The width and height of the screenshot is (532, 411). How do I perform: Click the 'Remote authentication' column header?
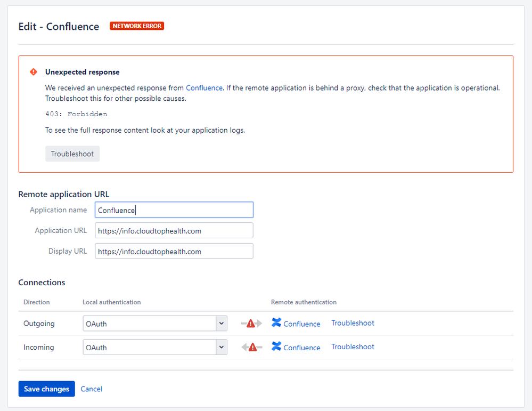[x=304, y=302]
